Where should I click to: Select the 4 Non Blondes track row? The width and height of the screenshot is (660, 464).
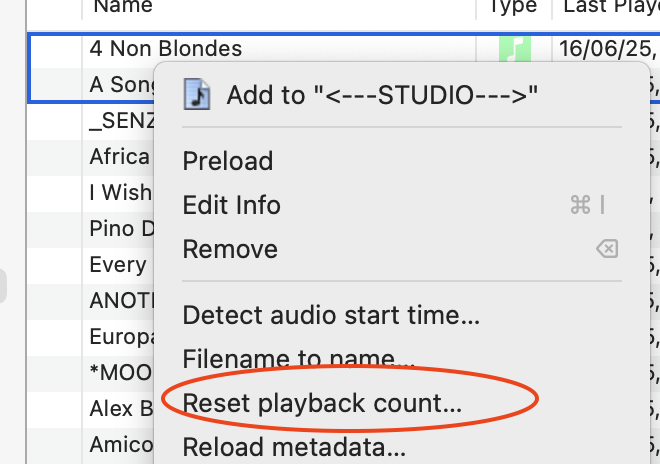(x=343, y=49)
